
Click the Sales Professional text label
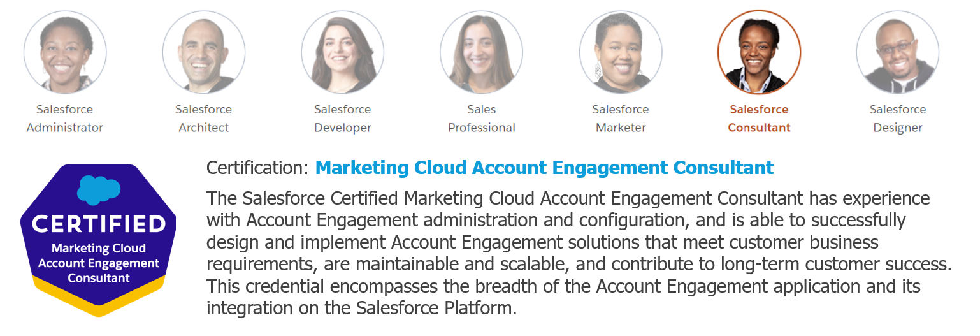pos(482,119)
